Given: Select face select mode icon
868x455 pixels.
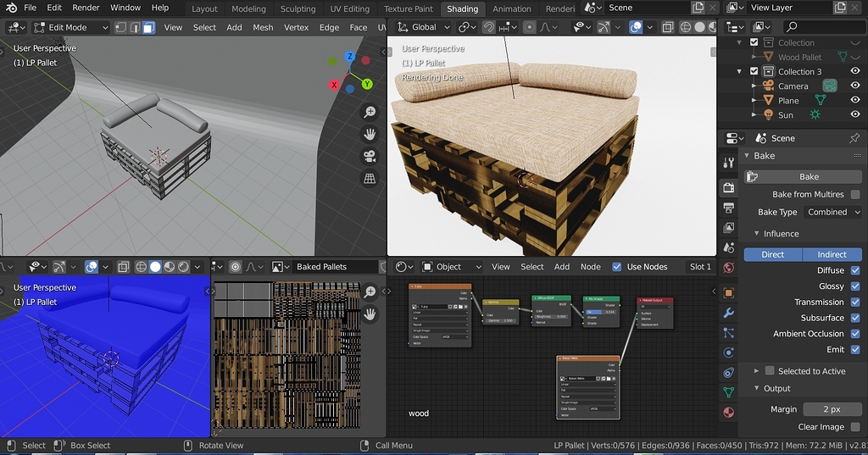Looking at the screenshot, I should [x=149, y=27].
